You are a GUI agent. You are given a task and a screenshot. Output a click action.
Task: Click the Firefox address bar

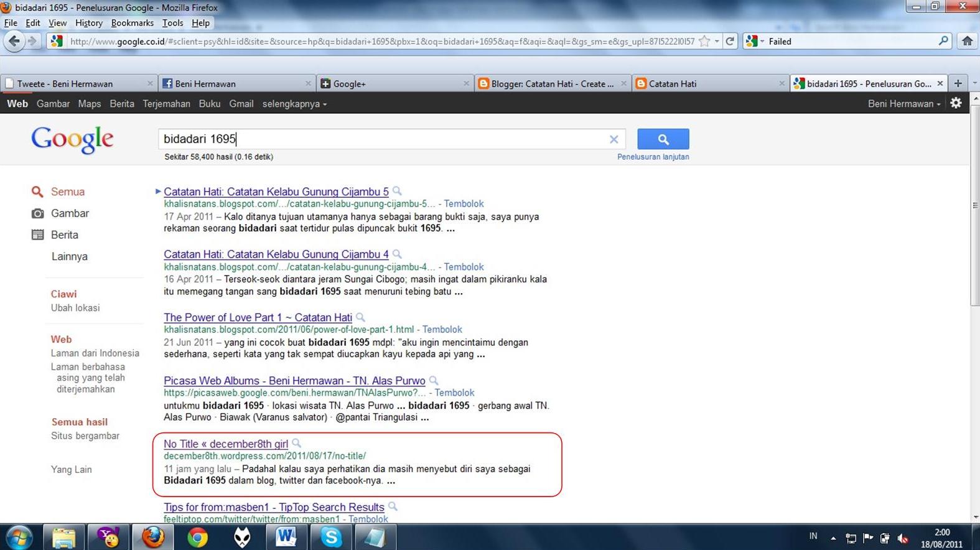coord(381,41)
